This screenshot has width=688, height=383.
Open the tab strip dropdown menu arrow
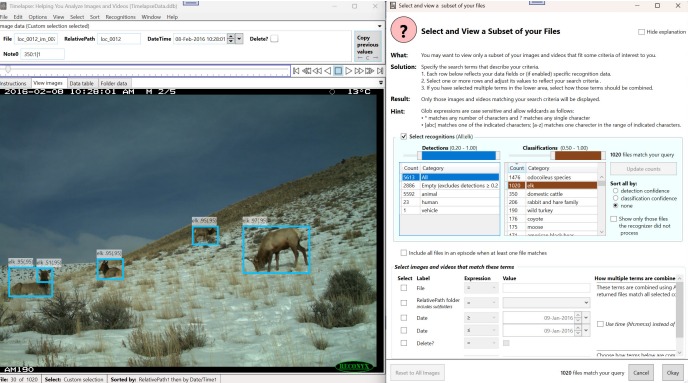click(381, 82)
